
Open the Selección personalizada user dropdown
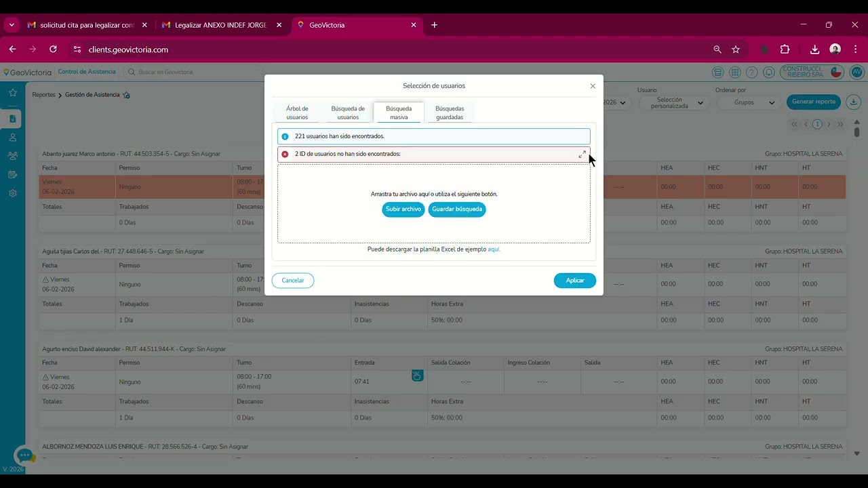pyautogui.click(x=673, y=102)
